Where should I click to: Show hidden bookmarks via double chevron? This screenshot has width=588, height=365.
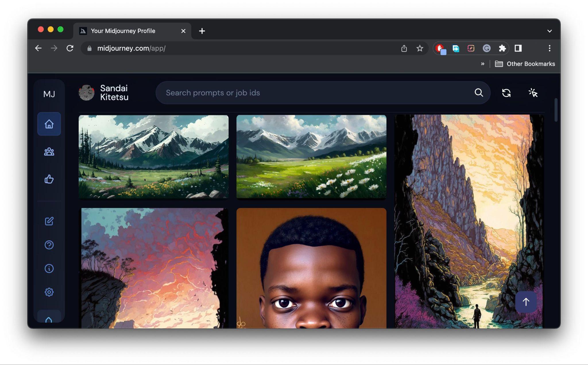pyautogui.click(x=483, y=64)
